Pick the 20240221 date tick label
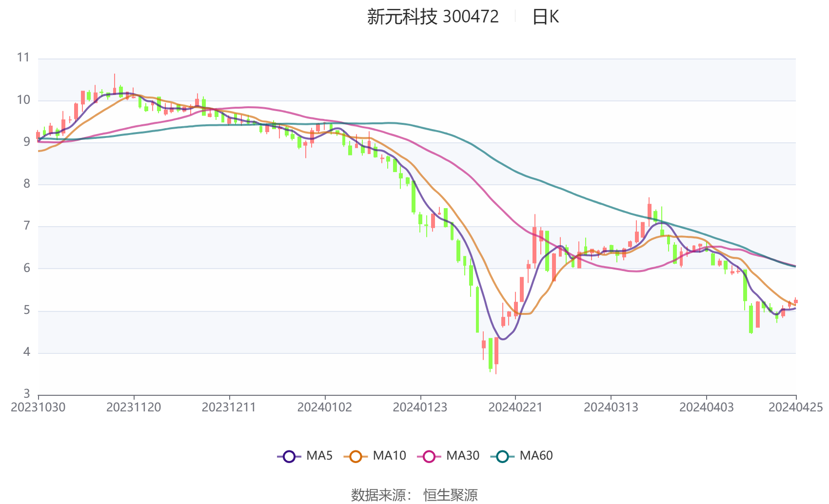 click(515, 407)
